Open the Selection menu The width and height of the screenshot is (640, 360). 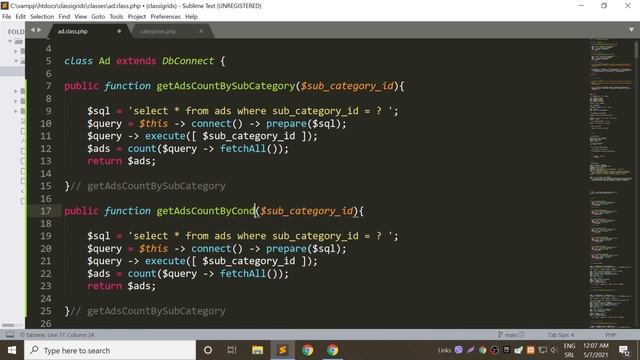click(x=42, y=17)
